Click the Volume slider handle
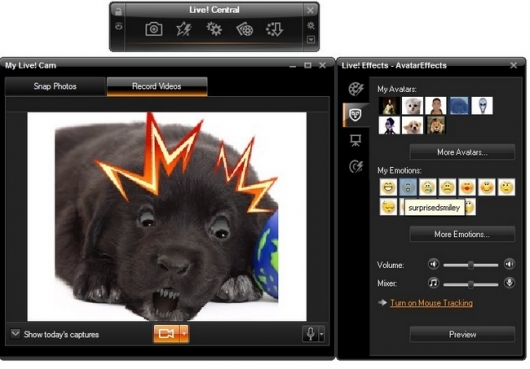Screen dimensions: 530x369 tap(471, 265)
